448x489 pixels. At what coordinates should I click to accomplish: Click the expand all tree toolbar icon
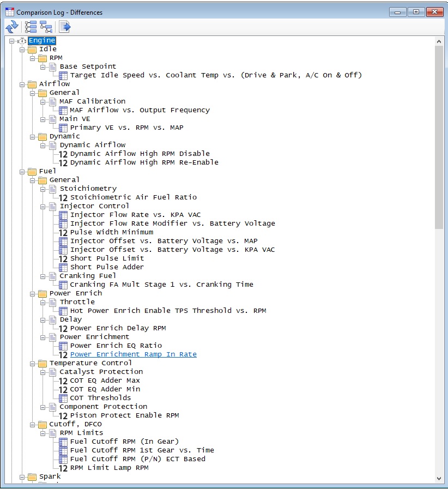pos(31,27)
